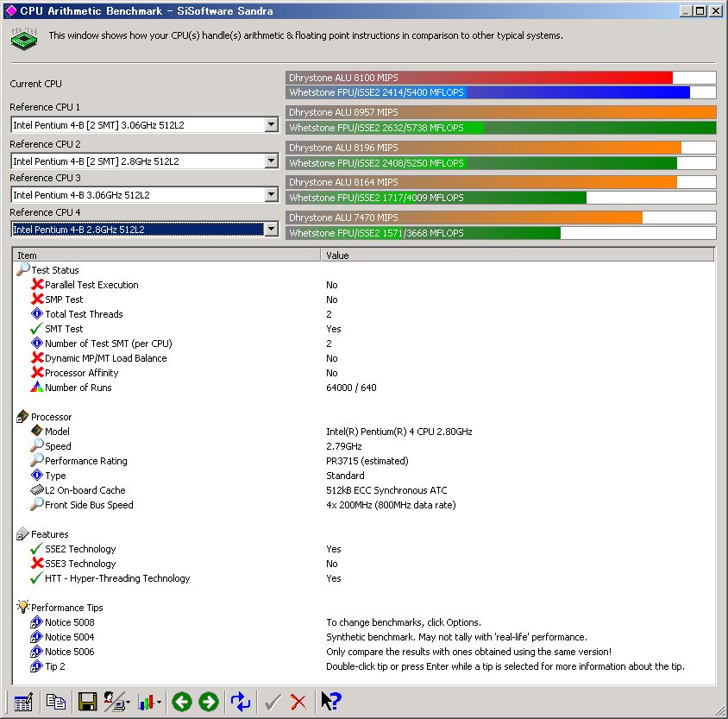Click the user/computer toolbar icon
The width and height of the screenshot is (728, 719).
113,702
